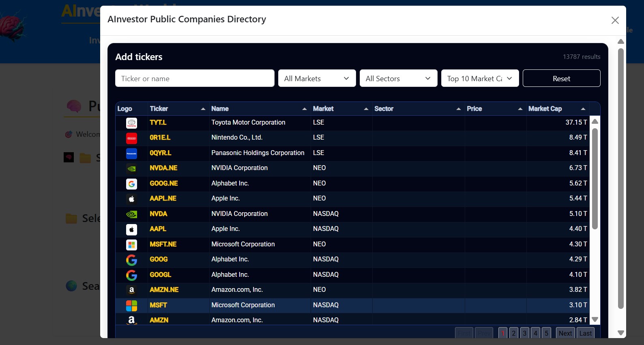Open the Top 10 Market Cap dropdown
This screenshot has width=644, height=345.
pos(480,78)
